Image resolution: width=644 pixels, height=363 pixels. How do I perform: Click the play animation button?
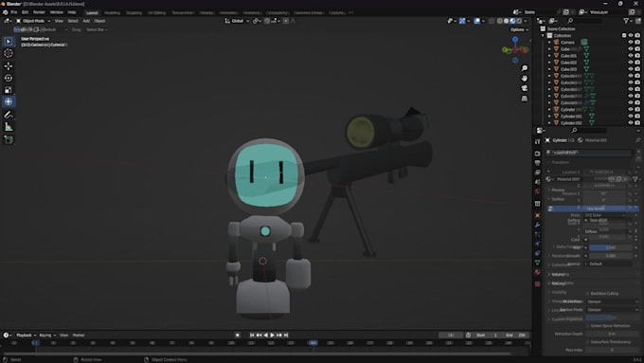click(x=273, y=336)
